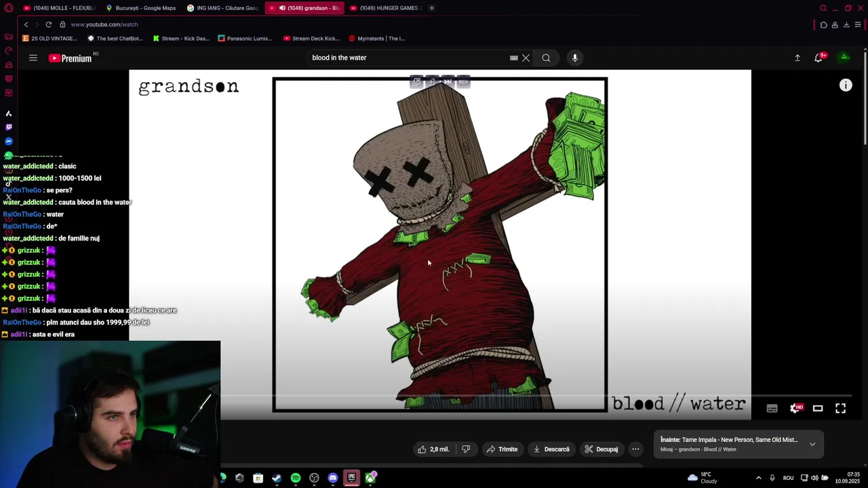
Task: Start voice search with microphone
Action: pos(574,58)
